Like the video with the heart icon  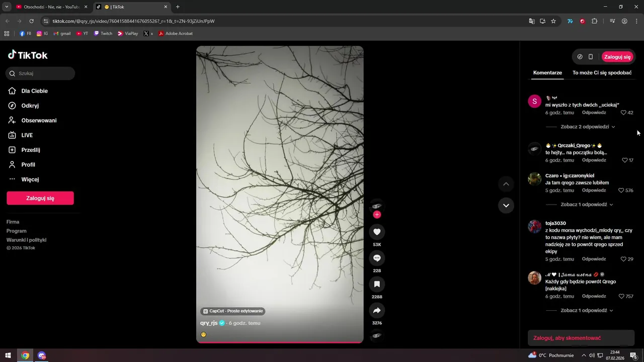pos(377,232)
